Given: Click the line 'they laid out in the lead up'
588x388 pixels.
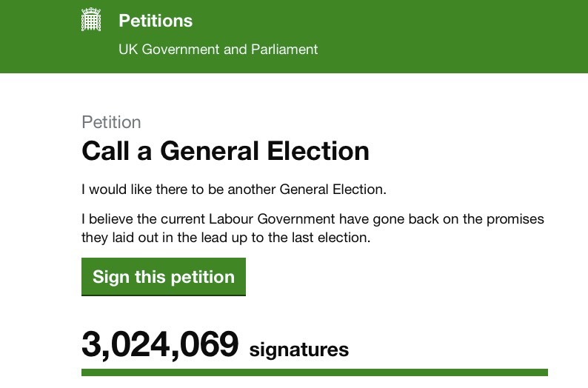Looking at the screenshot, I should click(x=225, y=238).
